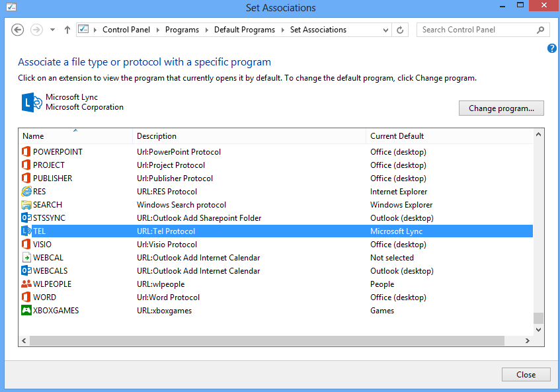
Task: Sort list by Description column header
Action: point(249,136)
